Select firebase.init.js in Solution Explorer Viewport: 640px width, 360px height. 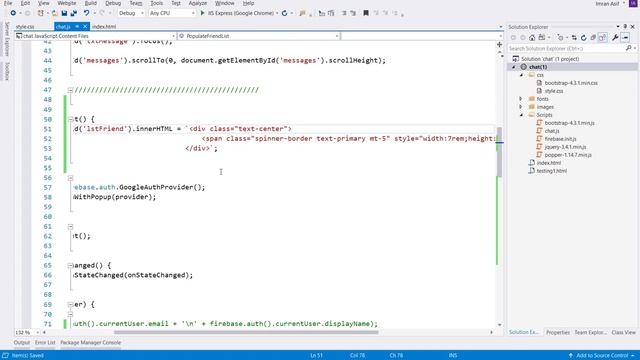click(x=560, y=139)
